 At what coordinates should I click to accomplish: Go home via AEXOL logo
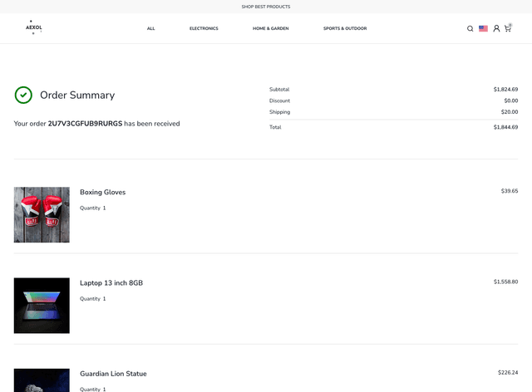coord(34,27)
